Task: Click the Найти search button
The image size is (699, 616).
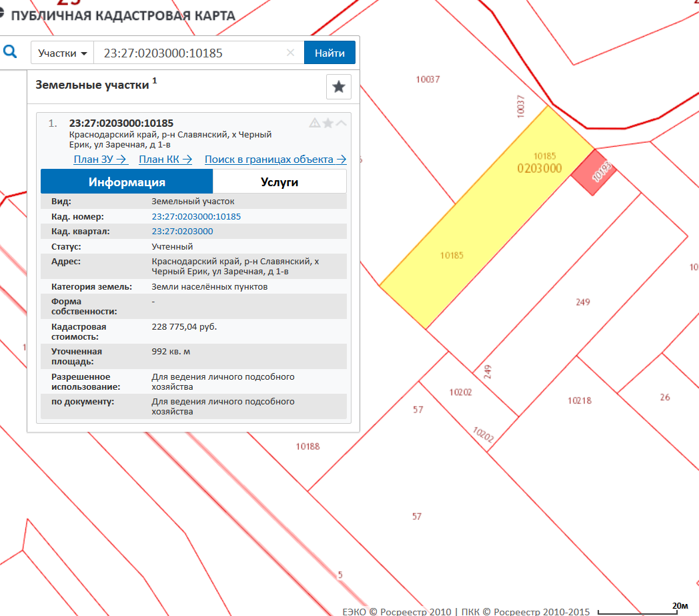Action: [329, 53]
